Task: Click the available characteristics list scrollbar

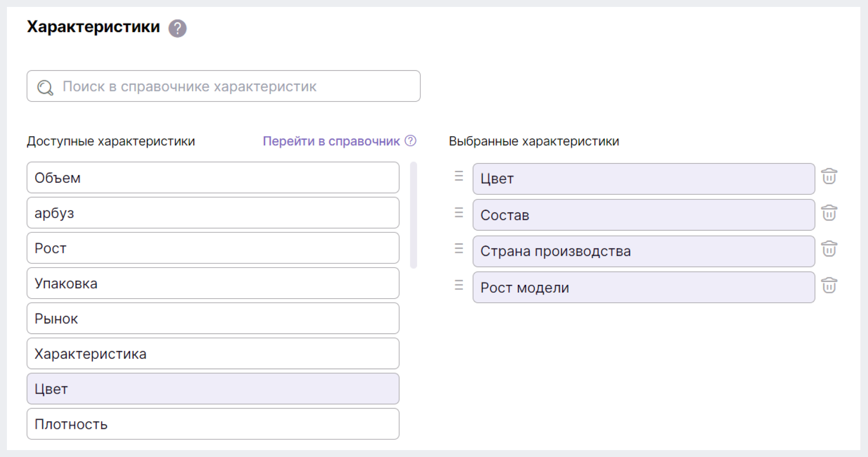Action: point(413,215)
